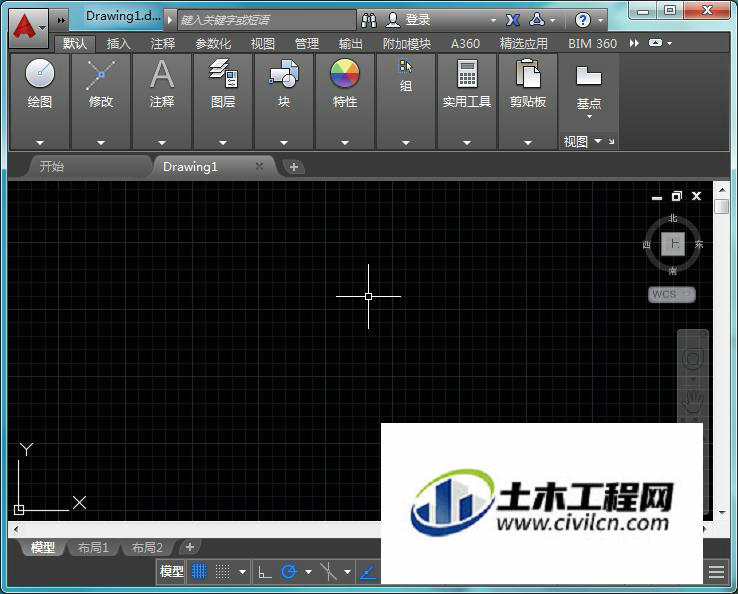
Task: Open the 图层 layers panel icon
Action: 223,73
